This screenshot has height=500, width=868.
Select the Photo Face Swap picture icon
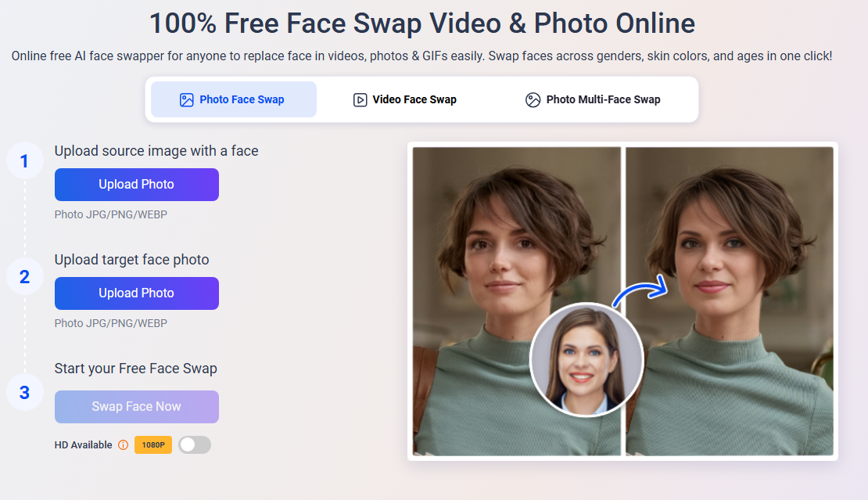(x=187, y=99)
